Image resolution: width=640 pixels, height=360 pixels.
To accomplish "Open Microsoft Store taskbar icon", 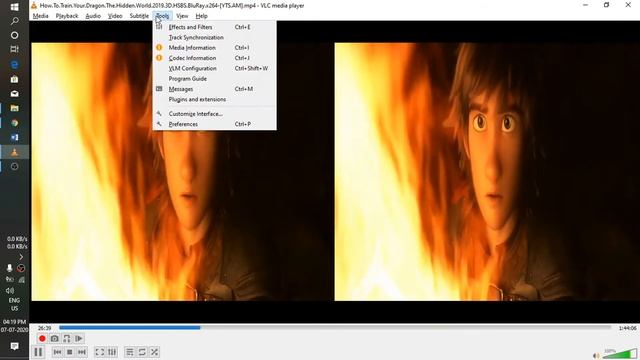I will pyautogui.click(x=14, y=79).
